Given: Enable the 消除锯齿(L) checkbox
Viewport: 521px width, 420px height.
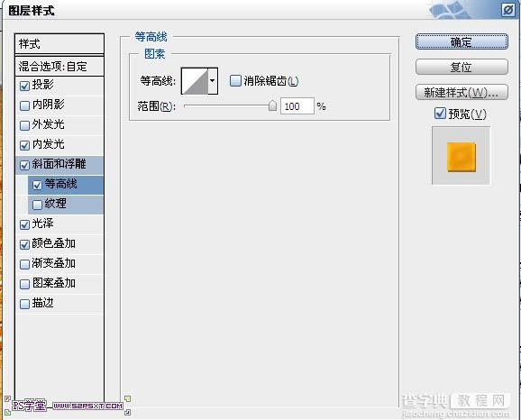Looking at the screenshot, I should (235, 81).
